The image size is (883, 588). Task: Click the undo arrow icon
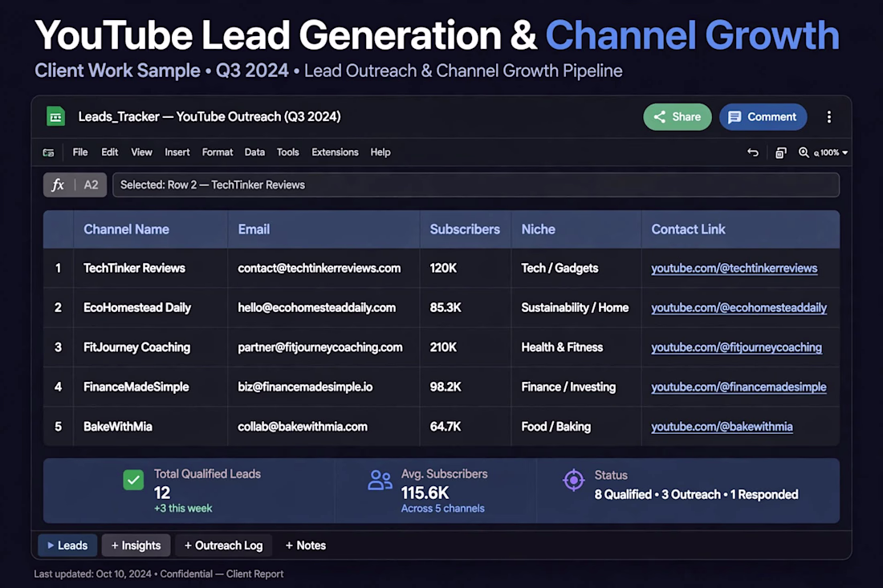tap(752, 152)
